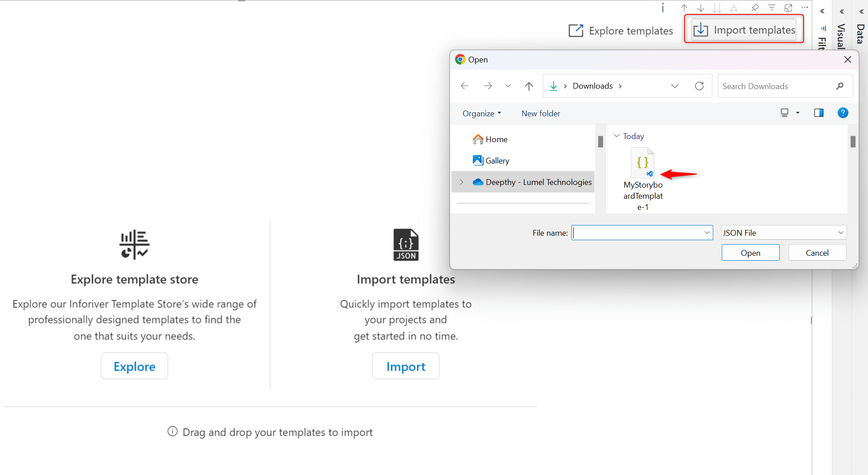The width and height of the screenshot is (868, 475).
Task: Go to next level double-arrow icon
Action: [717, 8]
